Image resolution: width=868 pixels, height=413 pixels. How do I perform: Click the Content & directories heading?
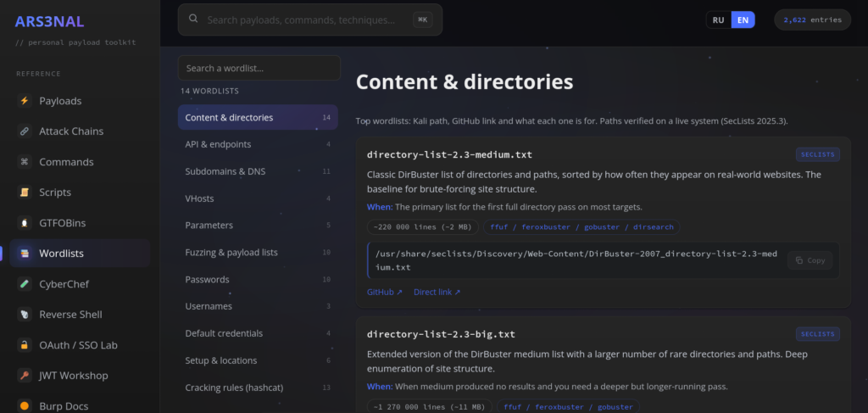coord(464,82)
